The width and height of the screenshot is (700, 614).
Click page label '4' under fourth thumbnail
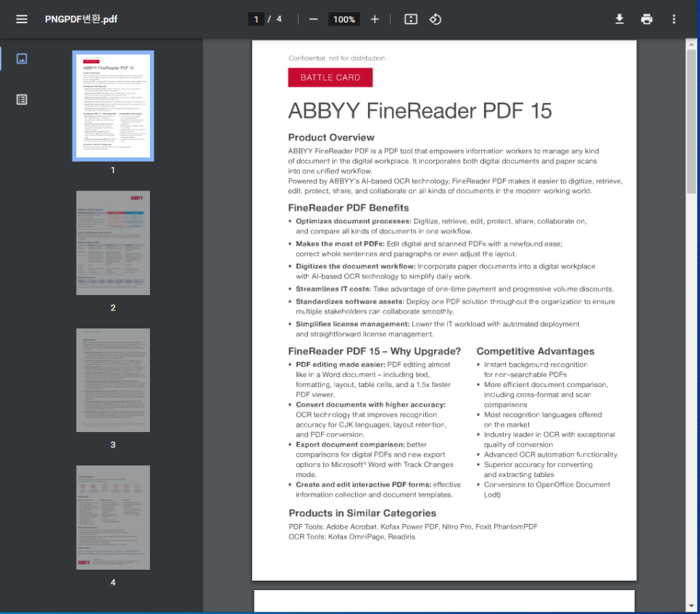pos(113,582)
